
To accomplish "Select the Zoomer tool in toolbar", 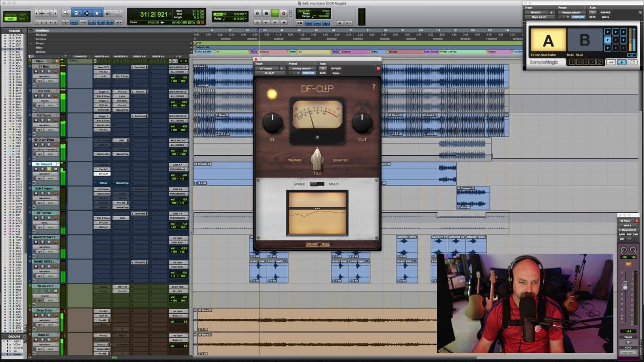I will pyautogui.click(x=66, y=13).
